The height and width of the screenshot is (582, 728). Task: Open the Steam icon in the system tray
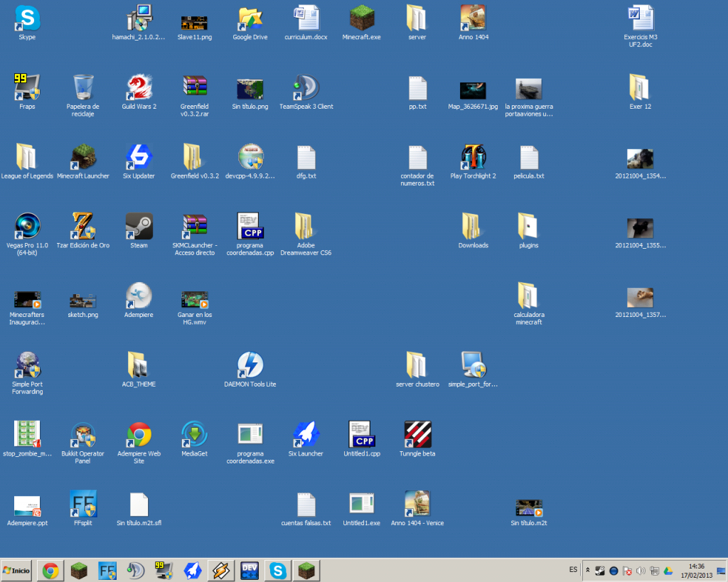pos(600,571)
